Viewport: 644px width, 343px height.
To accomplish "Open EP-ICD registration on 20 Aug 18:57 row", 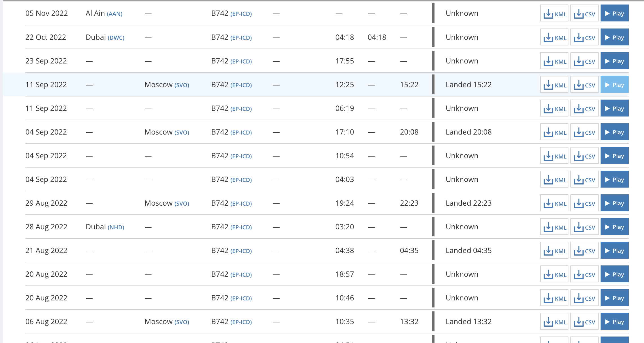I will click(x=241, y=274).
